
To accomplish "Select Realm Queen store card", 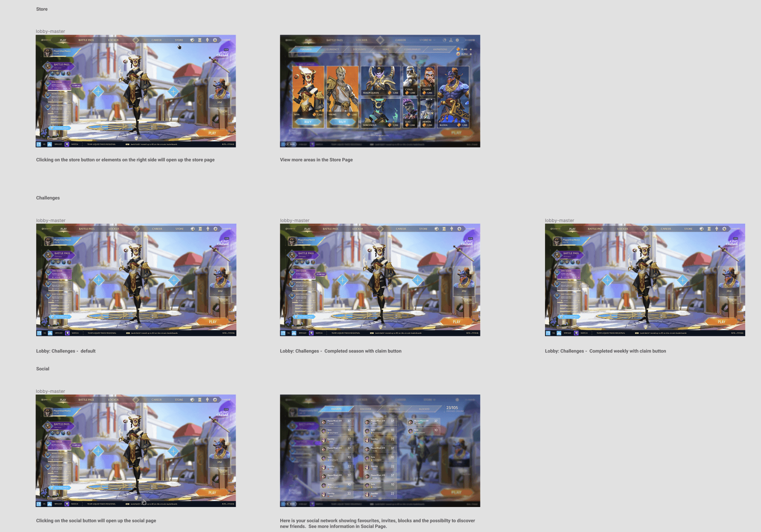I will coord(380,80).
